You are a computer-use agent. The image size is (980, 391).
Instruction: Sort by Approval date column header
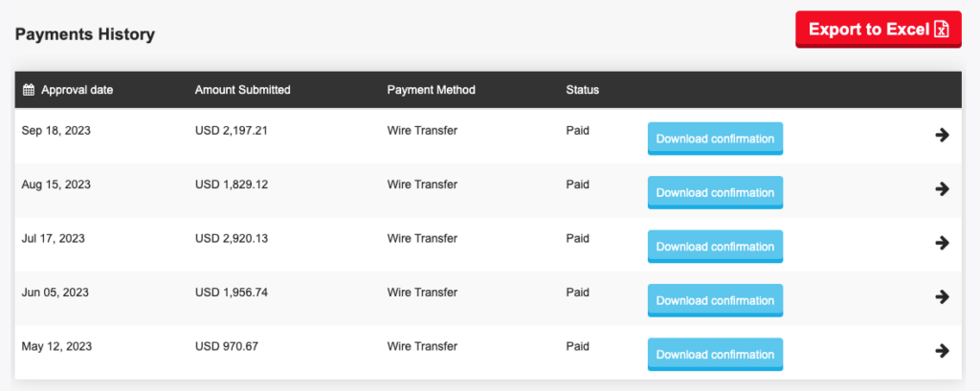[x=77, y=90]
